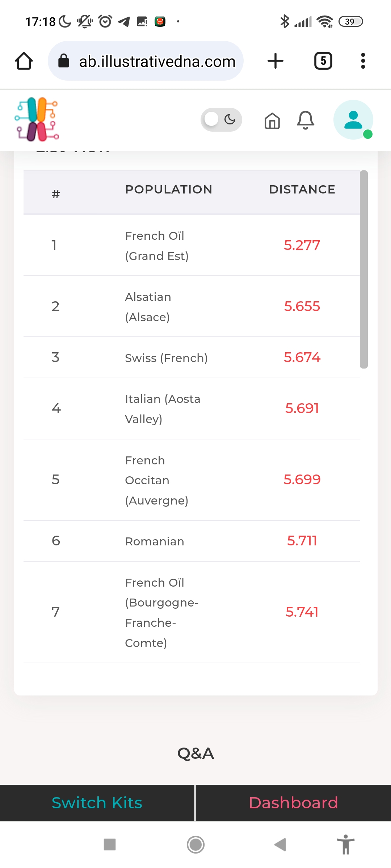Open the browser home page icon

pos(24,61)
